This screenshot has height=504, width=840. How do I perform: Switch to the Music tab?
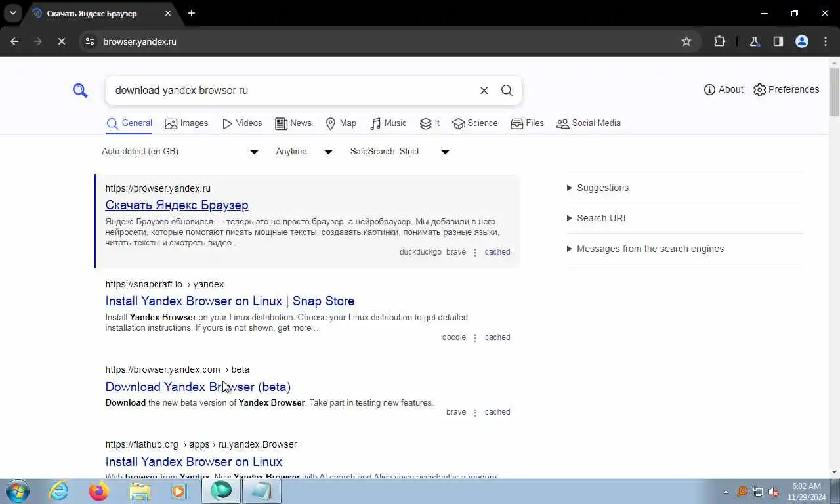(388, 123)
